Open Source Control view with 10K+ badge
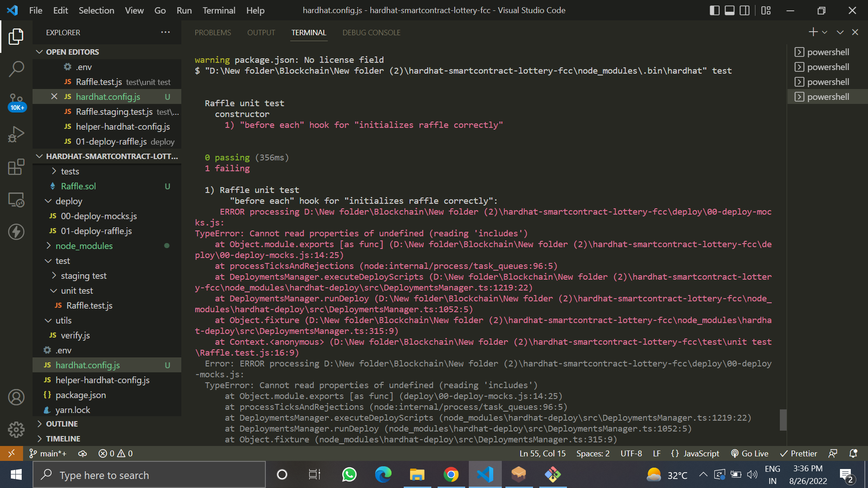868x488 pixels. pos(16,102)
